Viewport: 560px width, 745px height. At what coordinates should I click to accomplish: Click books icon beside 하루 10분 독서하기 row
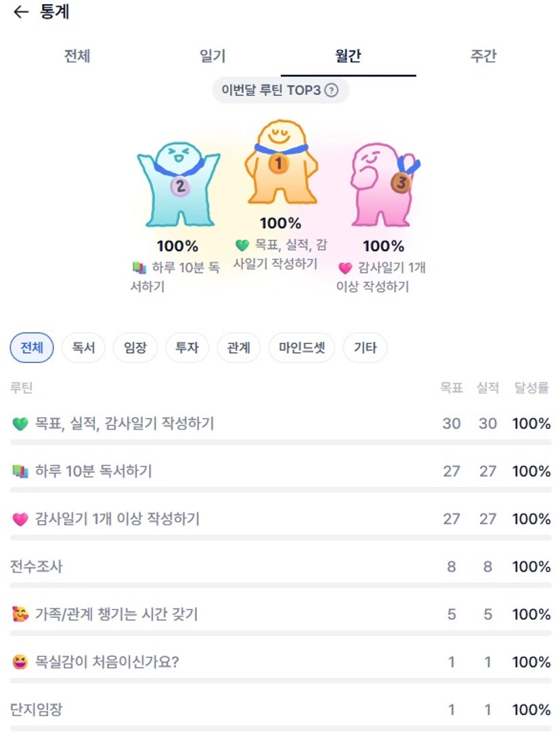[x=20, y=471]
